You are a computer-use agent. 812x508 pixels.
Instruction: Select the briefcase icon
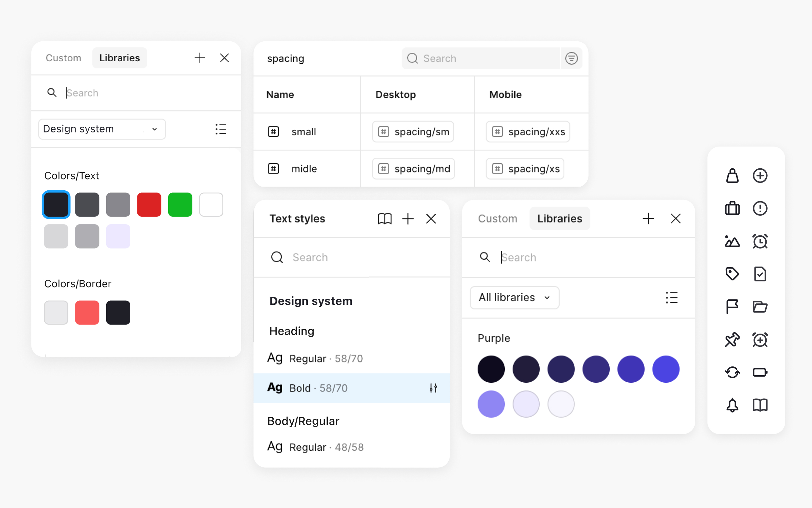tap(732, 208)
